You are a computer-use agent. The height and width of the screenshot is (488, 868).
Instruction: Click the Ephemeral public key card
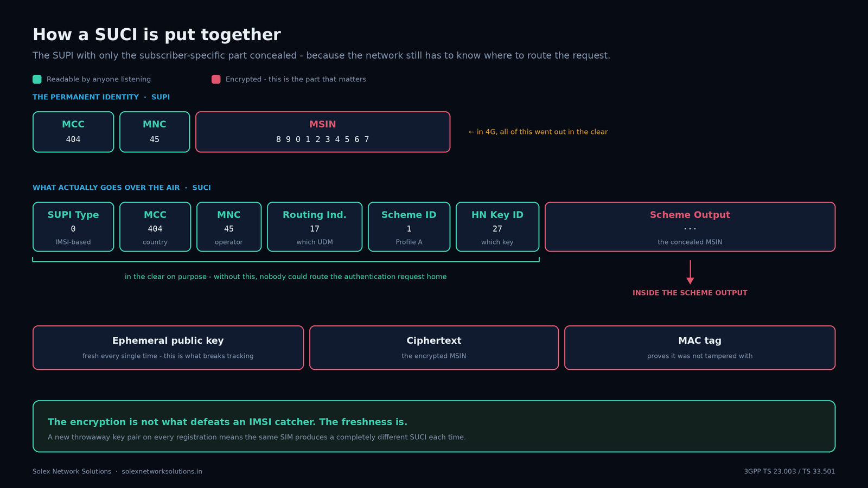pyautogui.click(x=168, y=348)
